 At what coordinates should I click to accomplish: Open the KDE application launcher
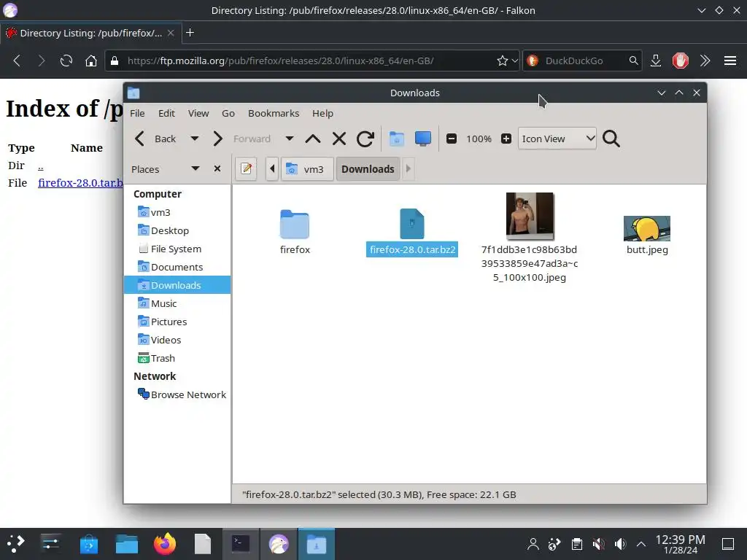click(x=16, y=544)
